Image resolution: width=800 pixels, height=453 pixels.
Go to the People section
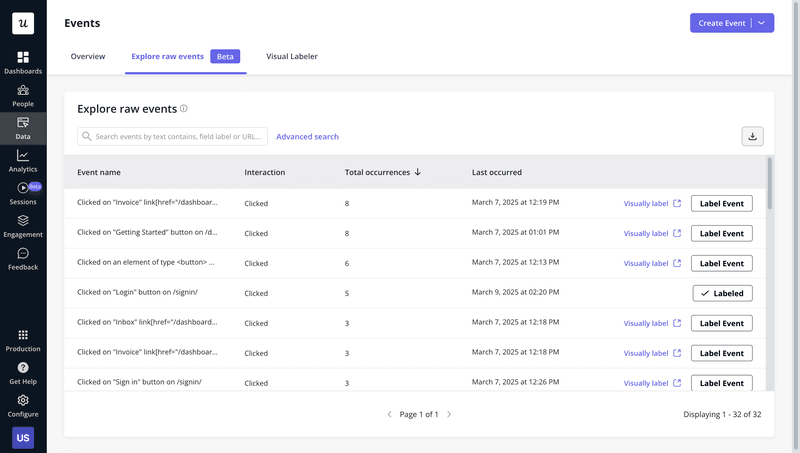point(23,95)
